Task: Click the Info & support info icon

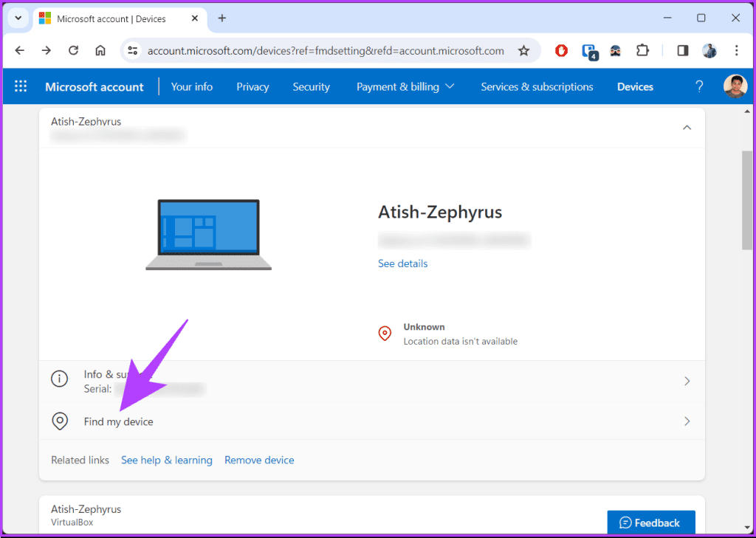Action: (x=59, y=379)
